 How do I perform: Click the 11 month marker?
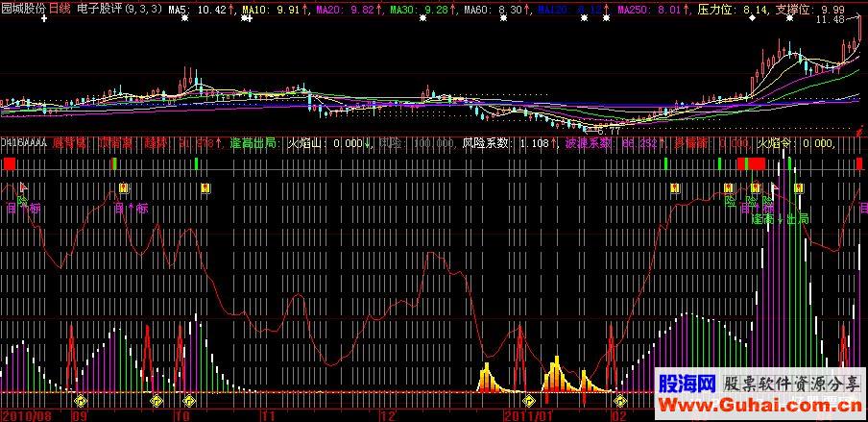(x=268, y=416)
